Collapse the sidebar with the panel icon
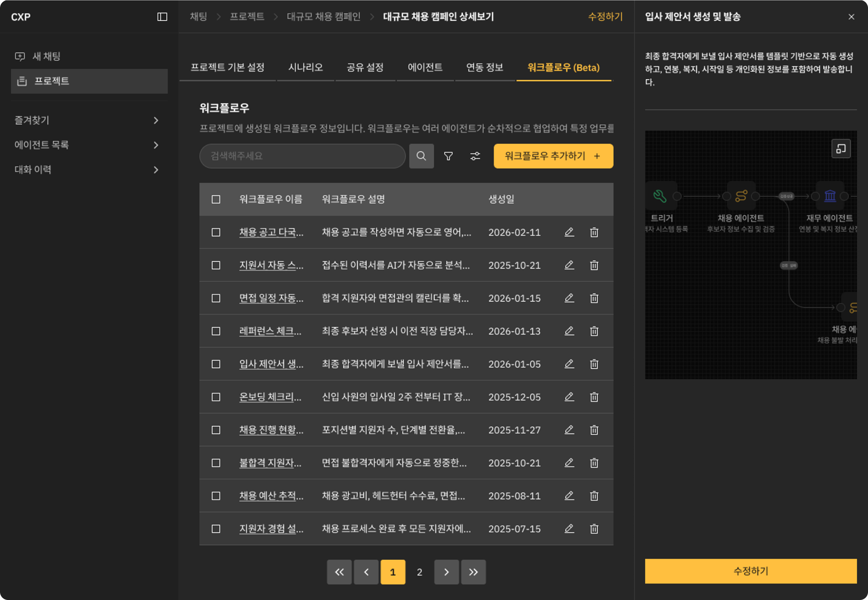 click(162, 17)
